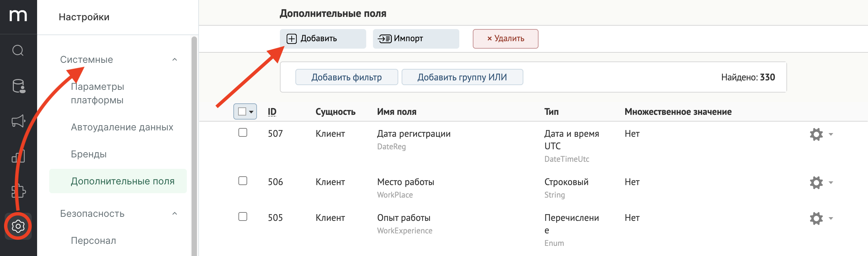Screen dimensions: 868x256
Task: Open the integrations puzzle icon
Action: pos(19,191)
